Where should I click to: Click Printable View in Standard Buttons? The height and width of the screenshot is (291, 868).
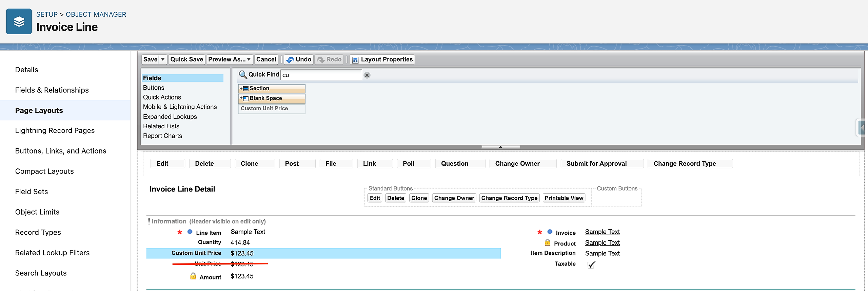click(564, 198)
